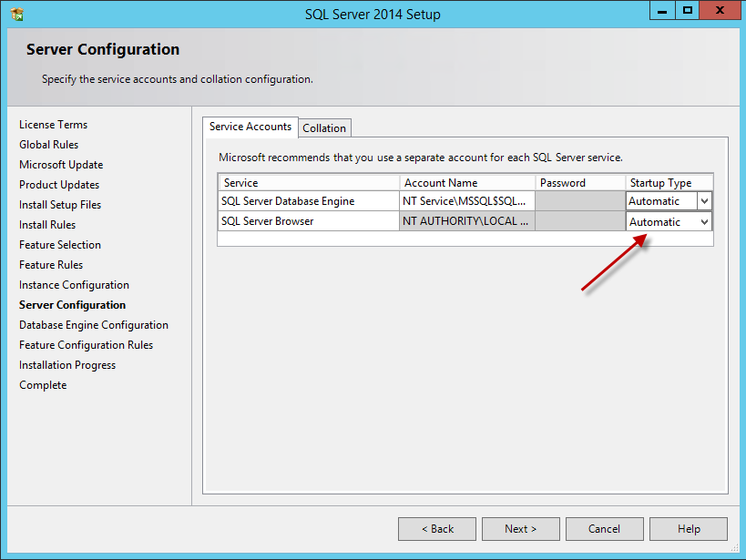This screenshot has height=560, width=746.
Task: Click Install Setup Files step
Action: [60, 205]
